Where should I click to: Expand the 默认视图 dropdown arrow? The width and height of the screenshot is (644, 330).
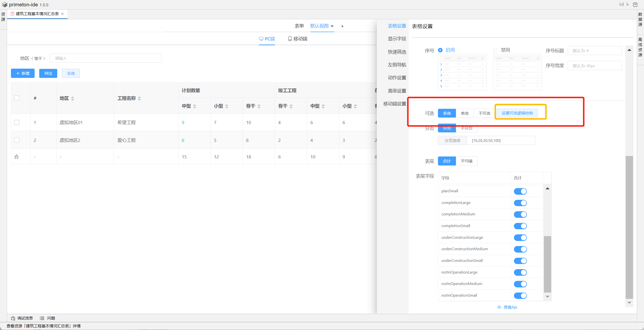[x=332, y=26]
